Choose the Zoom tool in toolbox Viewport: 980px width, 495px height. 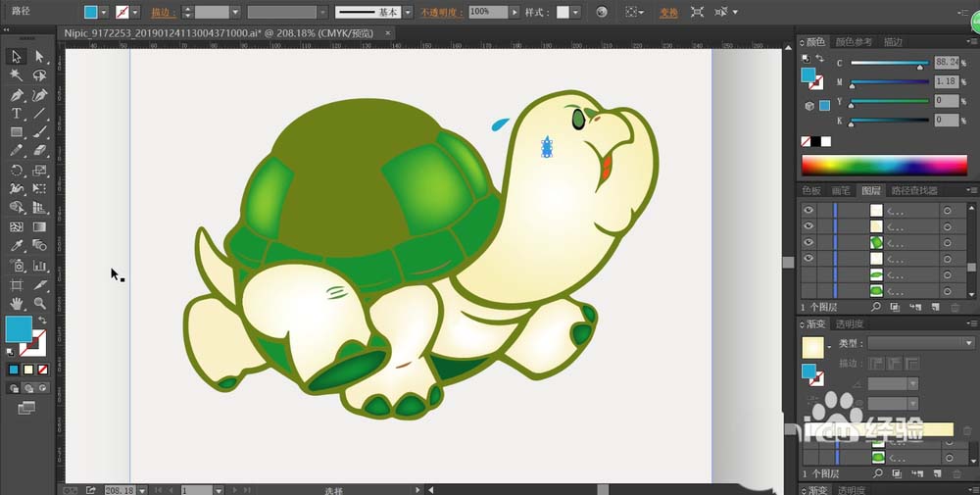(x=40, y=303)
